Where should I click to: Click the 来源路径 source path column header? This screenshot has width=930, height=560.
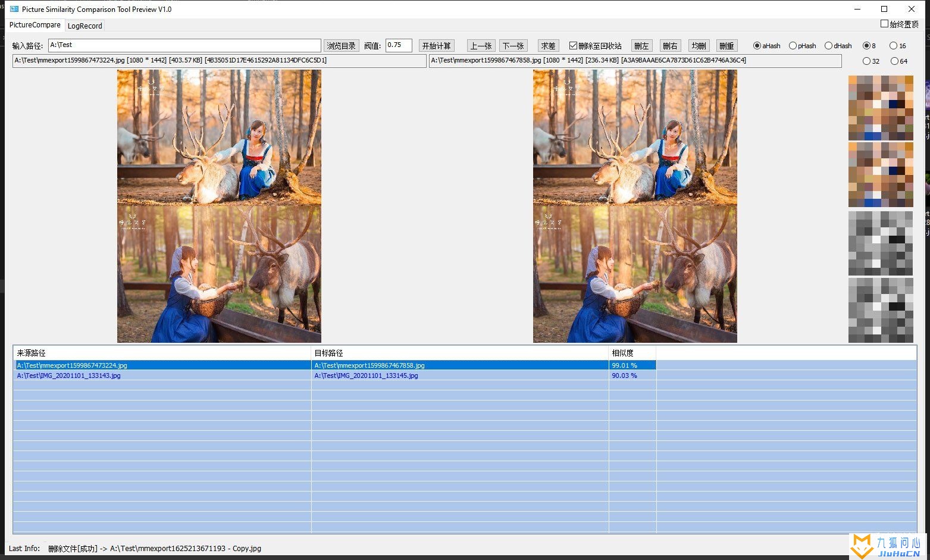(162, 353)
